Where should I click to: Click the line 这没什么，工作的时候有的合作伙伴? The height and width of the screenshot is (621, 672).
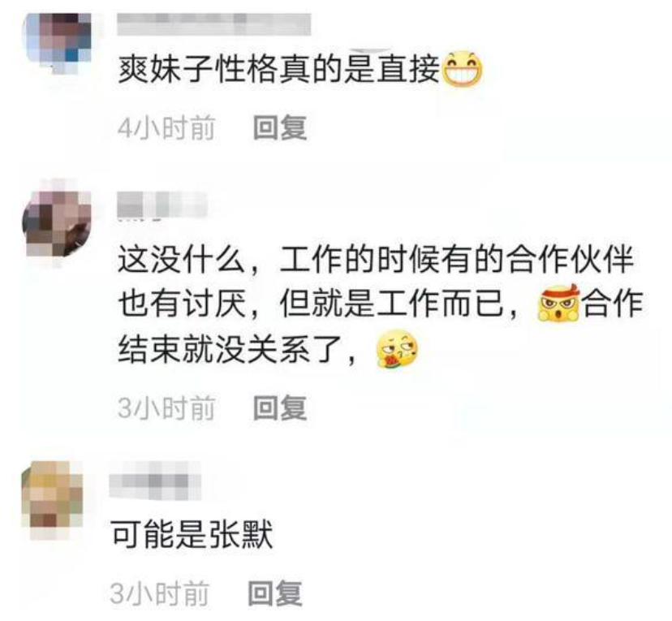click(376, 260)
